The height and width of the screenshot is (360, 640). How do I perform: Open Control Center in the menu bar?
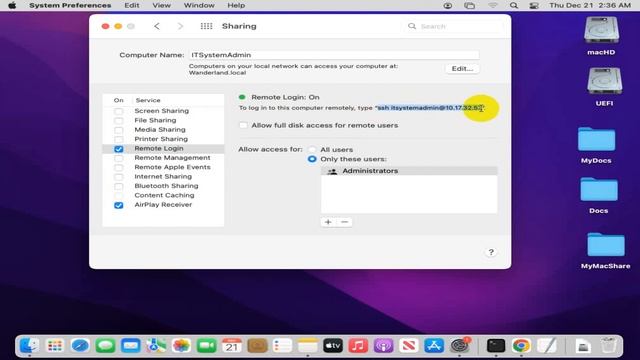[534, 5]
